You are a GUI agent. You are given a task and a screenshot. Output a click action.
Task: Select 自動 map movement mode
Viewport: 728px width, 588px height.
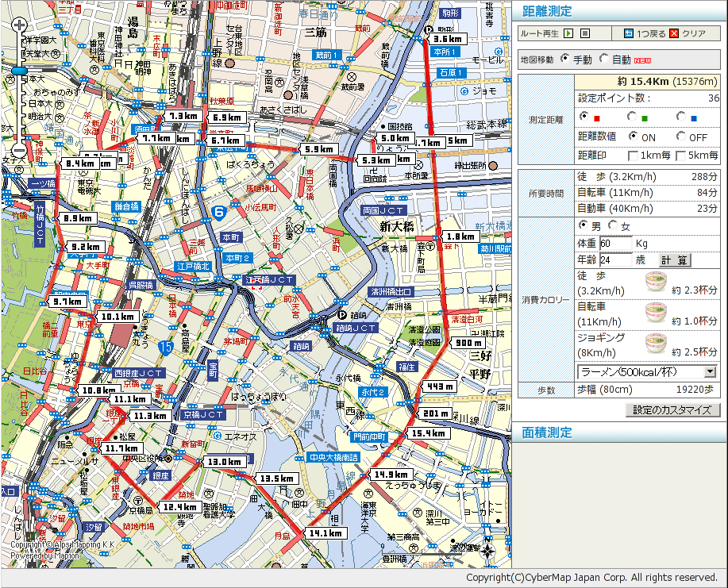[603, 59]
